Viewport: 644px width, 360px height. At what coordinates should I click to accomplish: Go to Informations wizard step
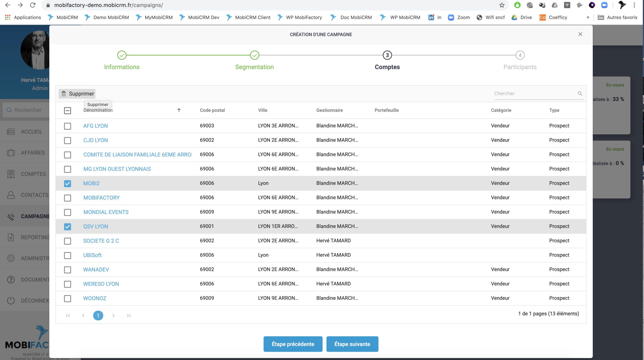click(x=122, y=55)
